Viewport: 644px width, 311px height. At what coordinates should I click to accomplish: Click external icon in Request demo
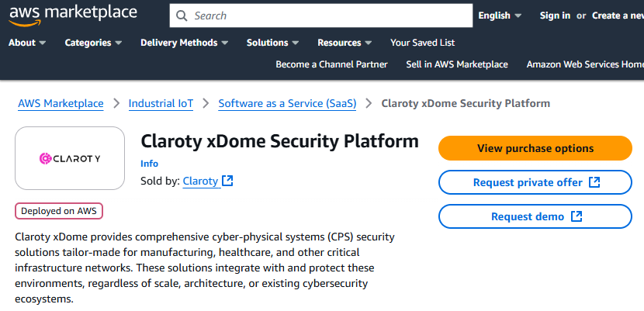[576, 216]
